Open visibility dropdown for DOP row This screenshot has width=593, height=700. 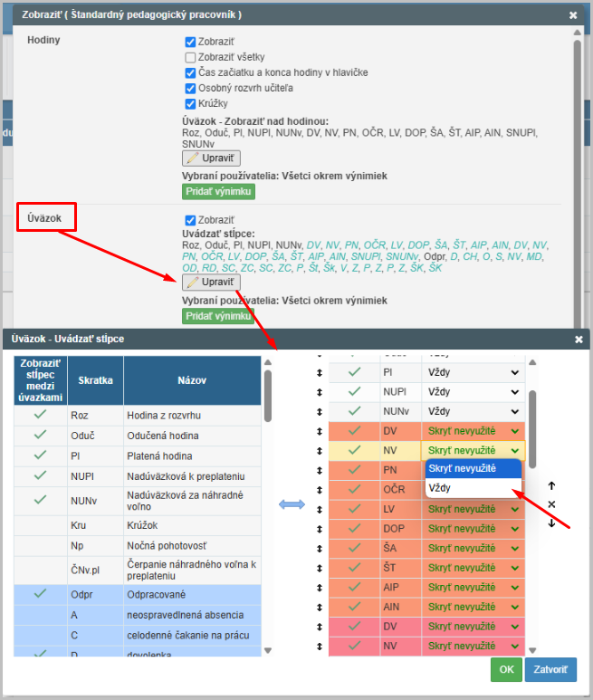coord(473,529)
